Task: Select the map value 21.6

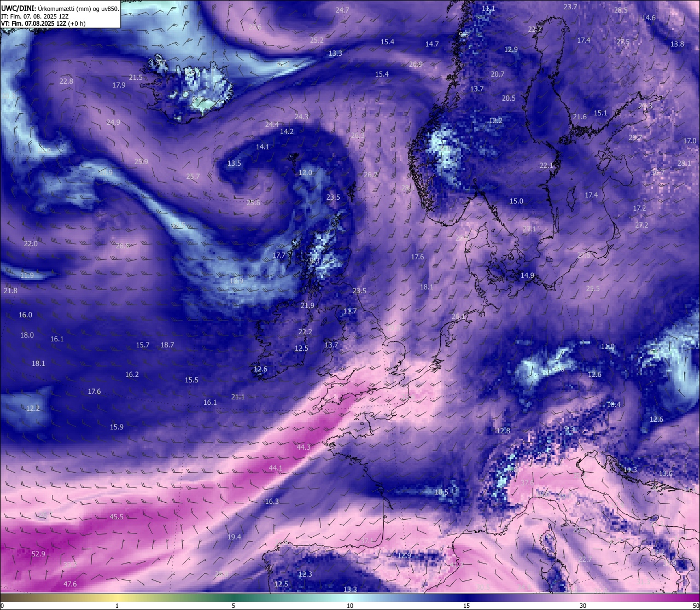Action: click(x=580, y=117)
